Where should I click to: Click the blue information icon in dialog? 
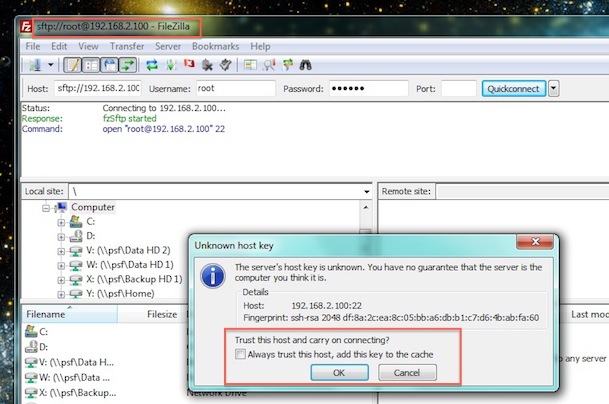212,276
